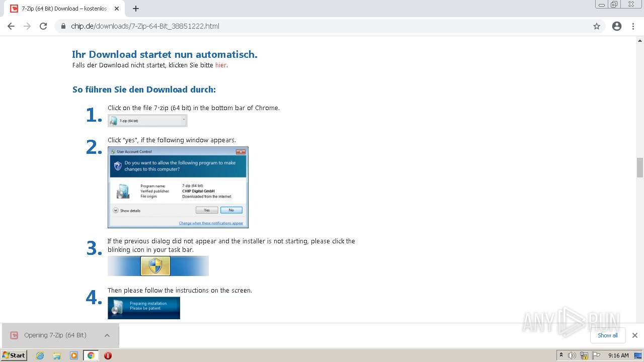Click the Action Center flag icon
Screen dimensions: 644x362
point(596,355)
